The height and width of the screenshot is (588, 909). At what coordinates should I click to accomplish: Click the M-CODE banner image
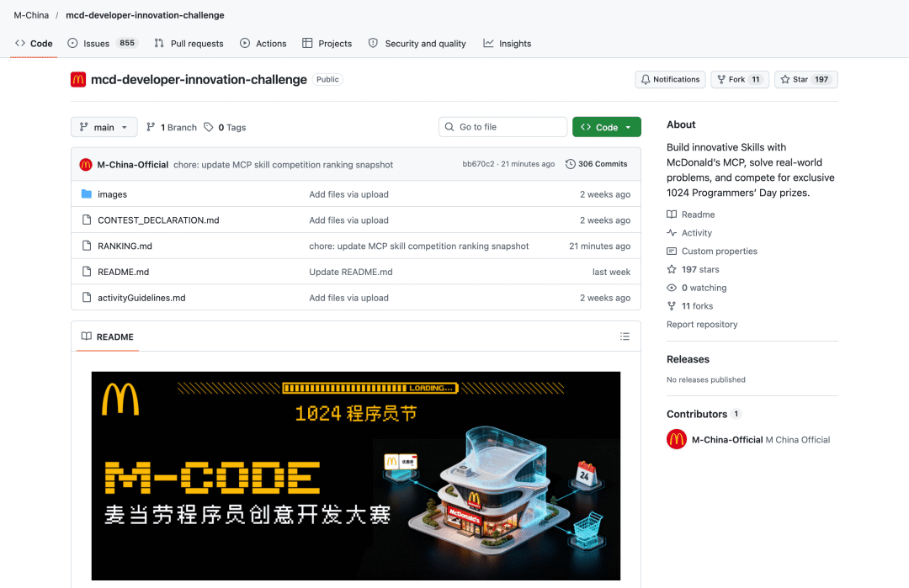point(356,475)
